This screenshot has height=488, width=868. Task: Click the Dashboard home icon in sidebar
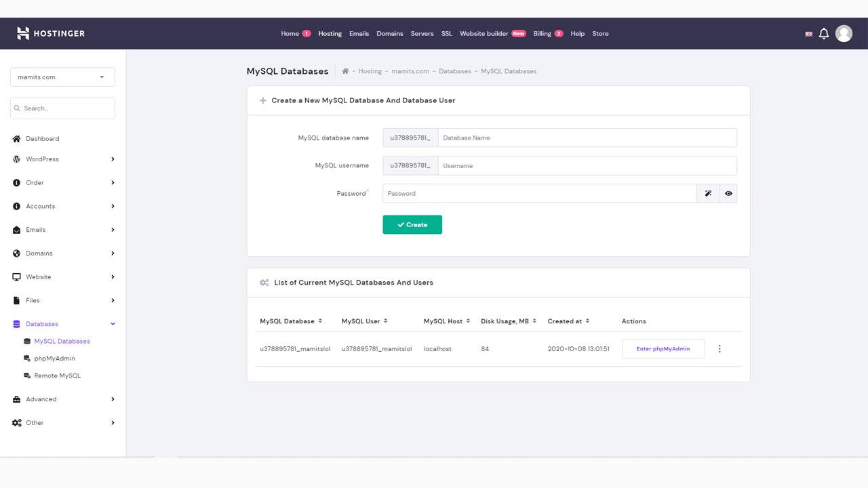17,139
